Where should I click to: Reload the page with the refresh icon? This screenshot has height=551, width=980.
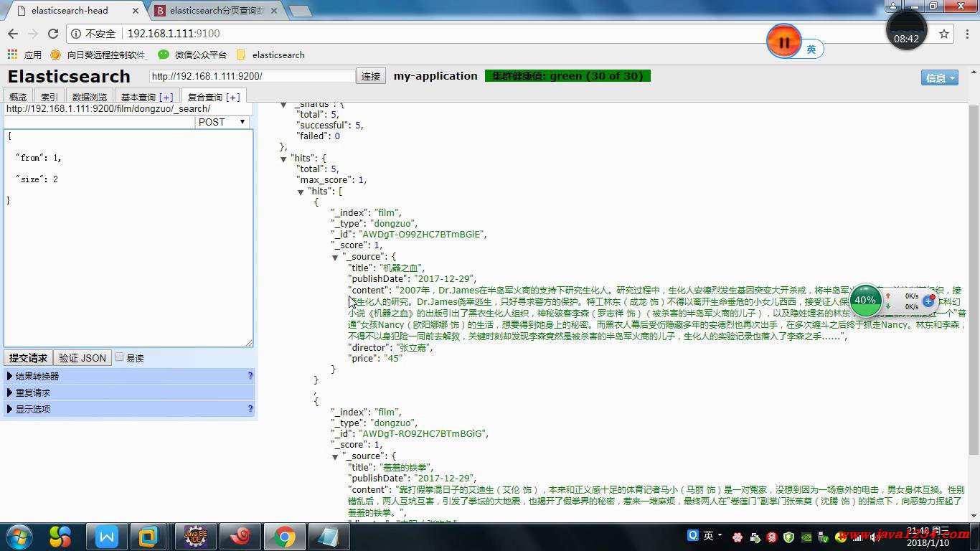click(x=53, y=34)
